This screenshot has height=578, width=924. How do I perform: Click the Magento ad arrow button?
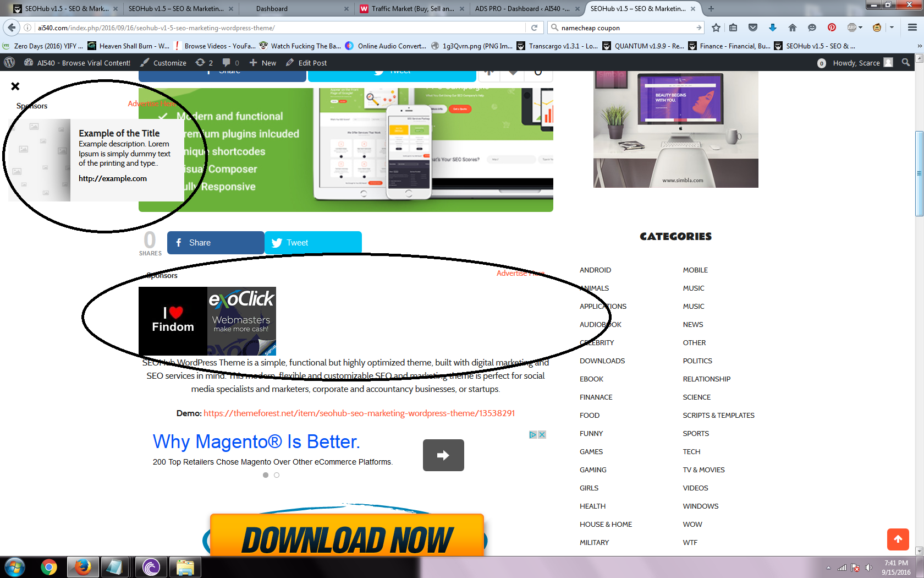(443, 455)
